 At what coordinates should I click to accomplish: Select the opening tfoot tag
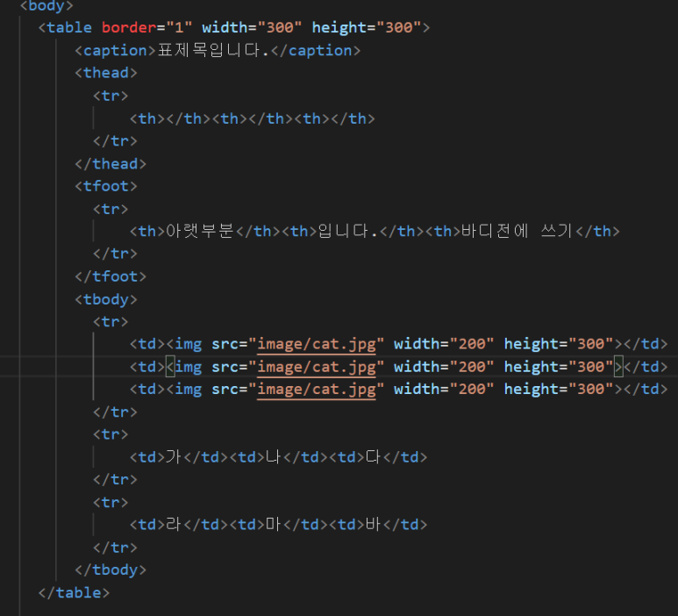click(x=106, y=186)
